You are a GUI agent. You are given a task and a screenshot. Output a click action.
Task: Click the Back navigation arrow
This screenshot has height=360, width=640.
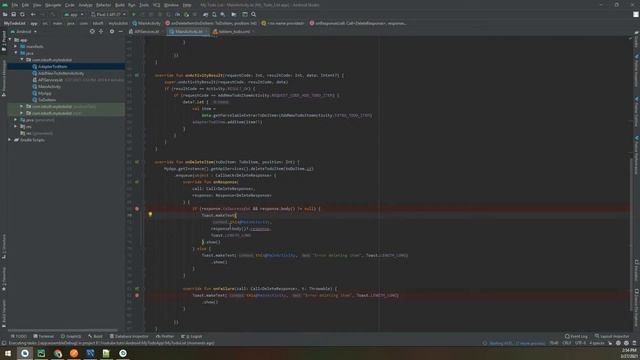[x=33, y=14]
